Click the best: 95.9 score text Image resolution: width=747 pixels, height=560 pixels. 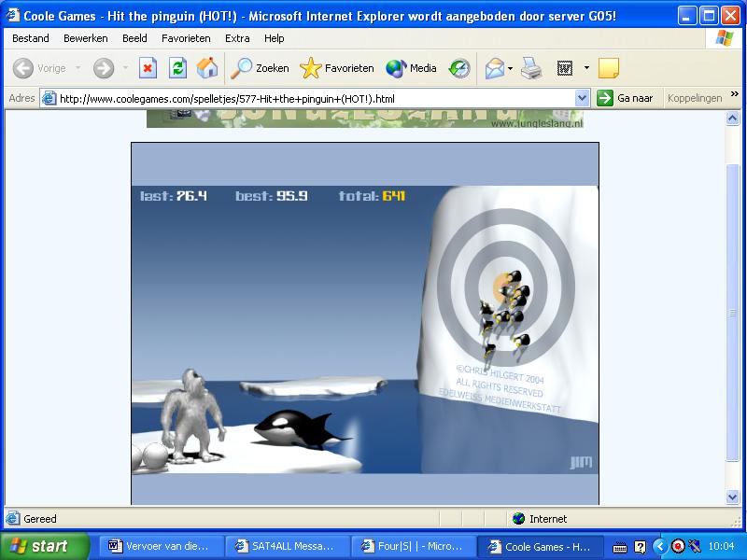click(272, 196)
